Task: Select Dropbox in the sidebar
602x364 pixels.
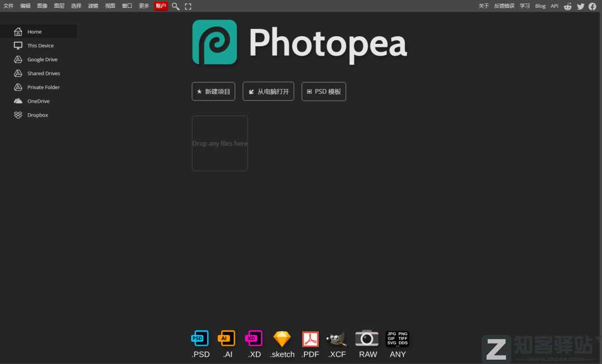Action: tap(38, 115)
